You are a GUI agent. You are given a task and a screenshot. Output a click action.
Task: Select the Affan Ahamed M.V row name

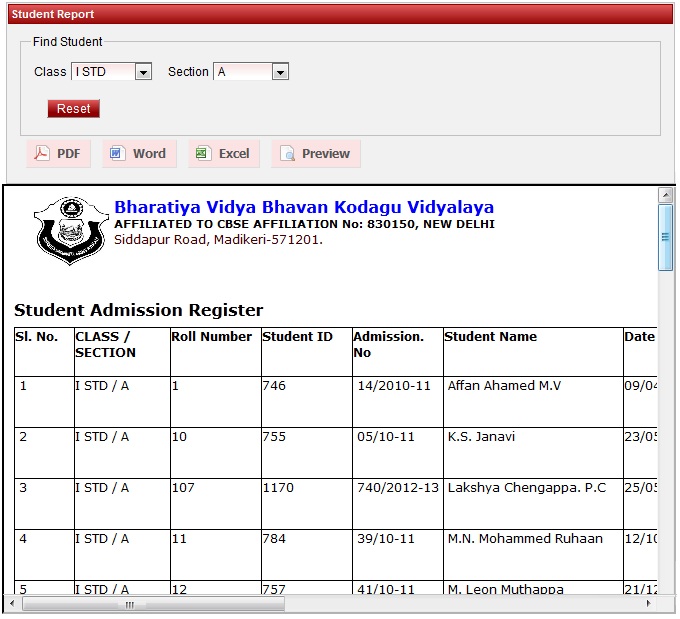(x=504, y=386)
